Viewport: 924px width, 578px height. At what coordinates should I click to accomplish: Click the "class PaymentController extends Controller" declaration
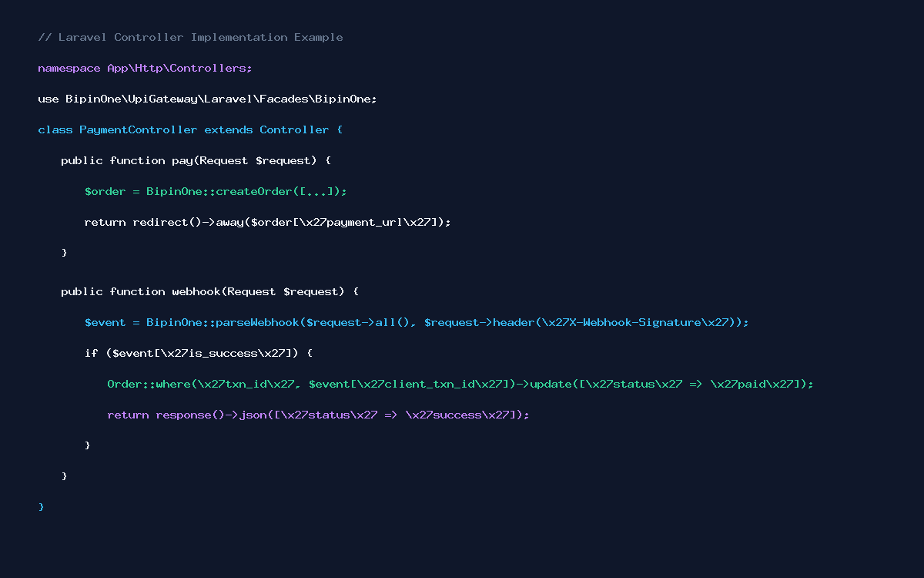point(190,129)
